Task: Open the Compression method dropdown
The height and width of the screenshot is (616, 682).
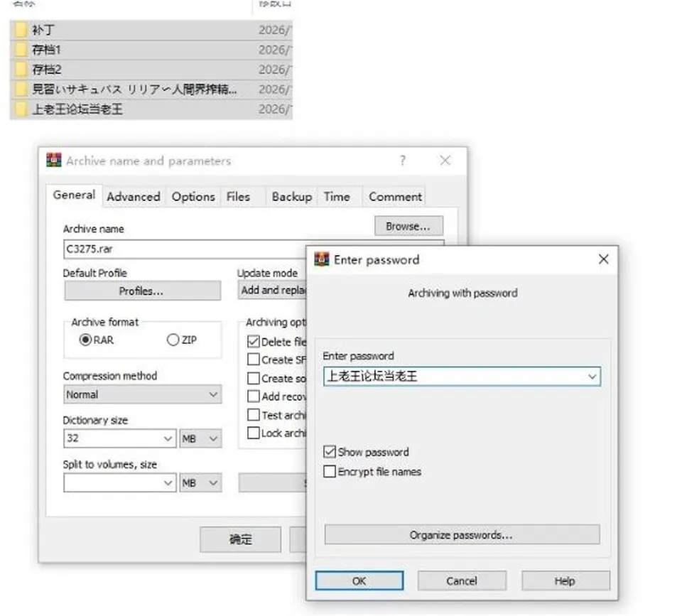Action: [x=142, y=394]
